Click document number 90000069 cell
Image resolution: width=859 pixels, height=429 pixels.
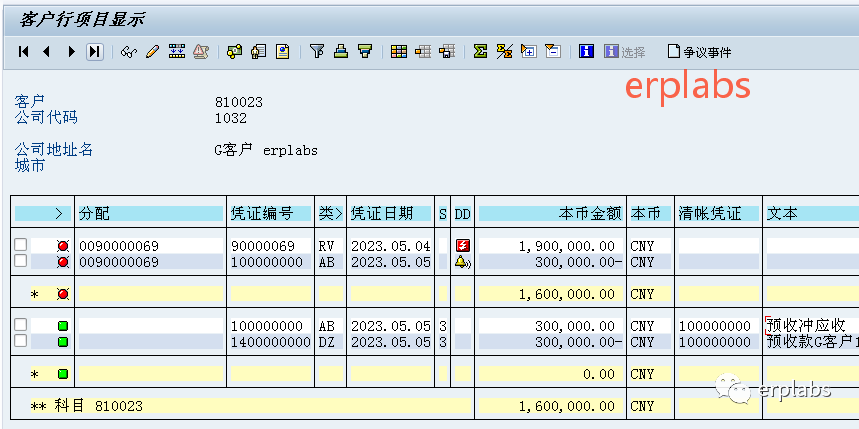click(x=271, y=246)
